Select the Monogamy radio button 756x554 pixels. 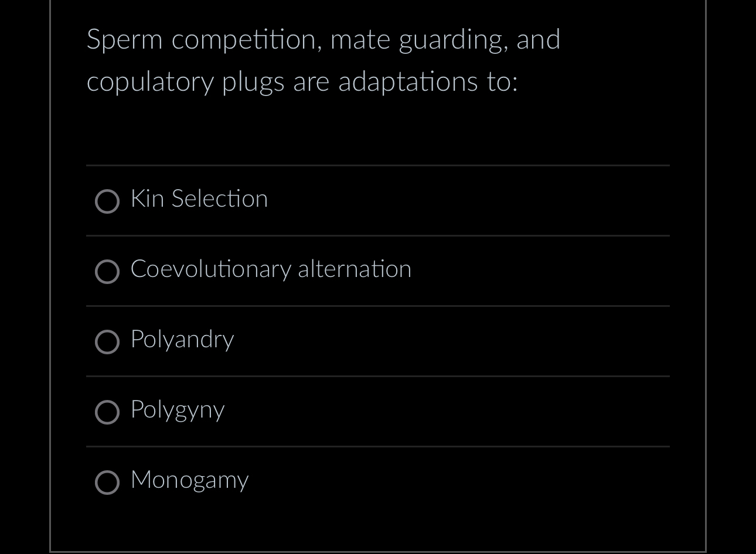pyautogui.click(x=107, y=483)
